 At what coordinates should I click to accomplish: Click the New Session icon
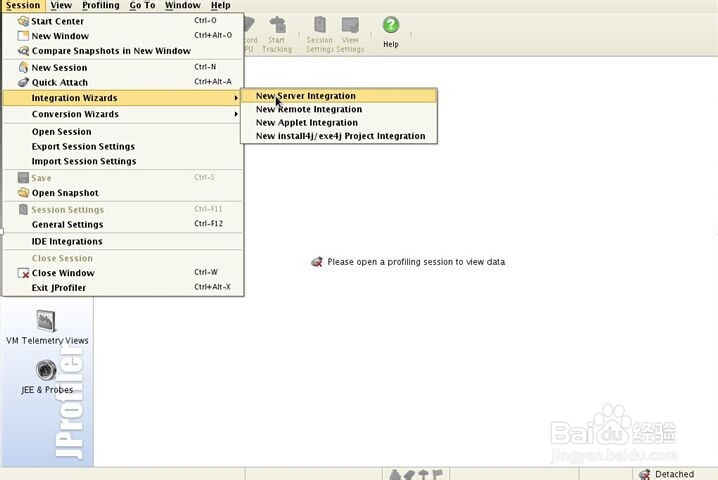(23, 67)
